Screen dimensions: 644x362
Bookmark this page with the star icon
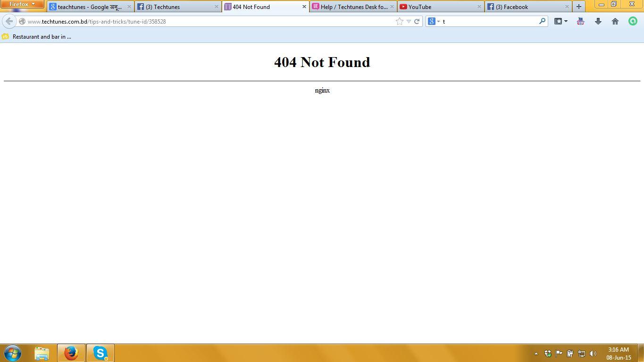[x=400, y=21]
